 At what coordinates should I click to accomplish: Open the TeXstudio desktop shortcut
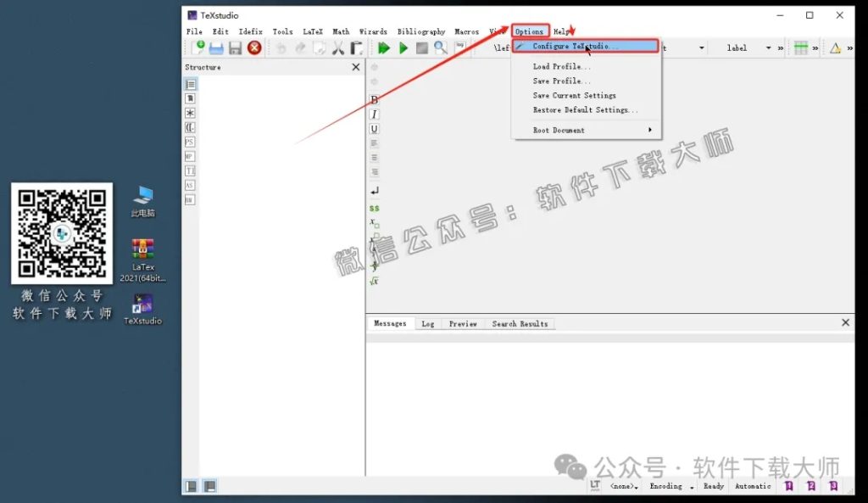click(x=142, y=308)
